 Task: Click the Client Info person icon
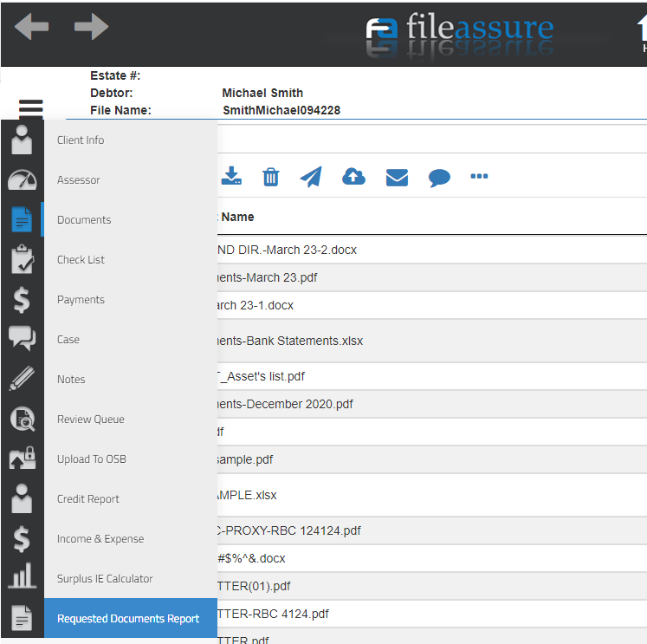point(22,140)
